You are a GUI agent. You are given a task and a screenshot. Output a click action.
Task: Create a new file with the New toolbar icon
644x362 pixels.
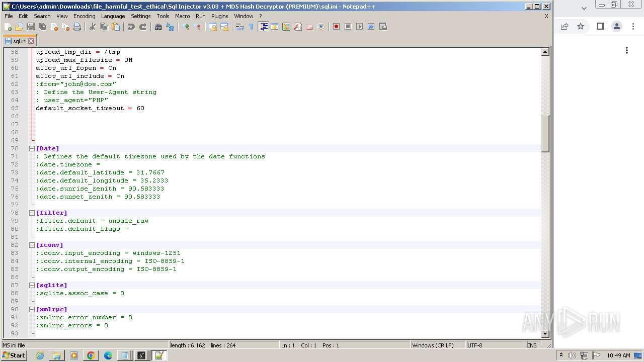tap(8, 27)
